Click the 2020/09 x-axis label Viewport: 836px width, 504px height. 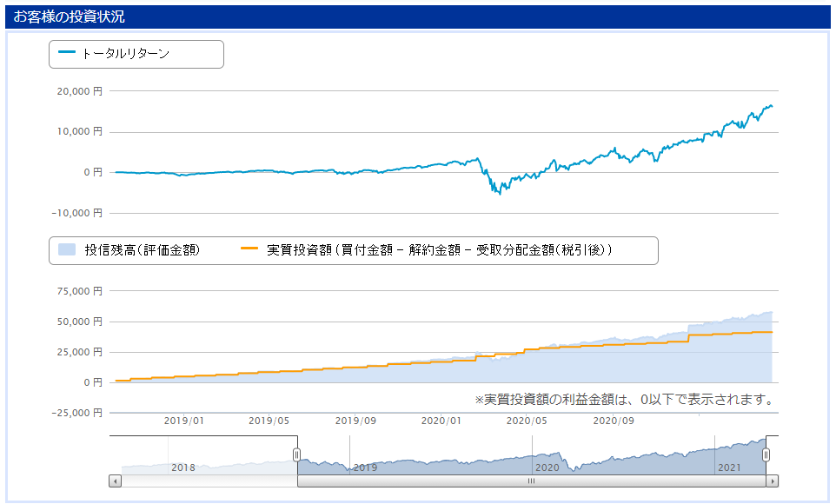(x=614, y=421)
